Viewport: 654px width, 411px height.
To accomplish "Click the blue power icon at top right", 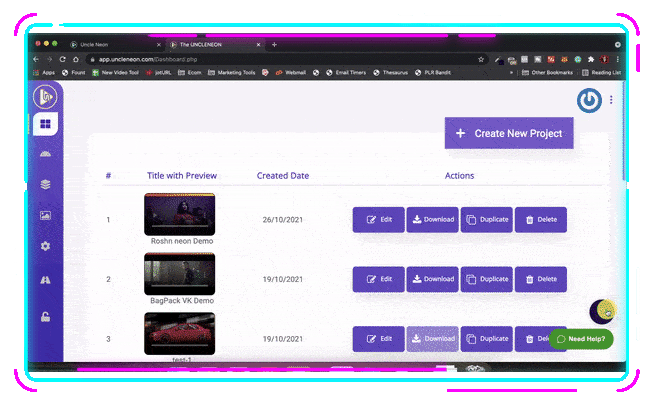I will 589,100.
